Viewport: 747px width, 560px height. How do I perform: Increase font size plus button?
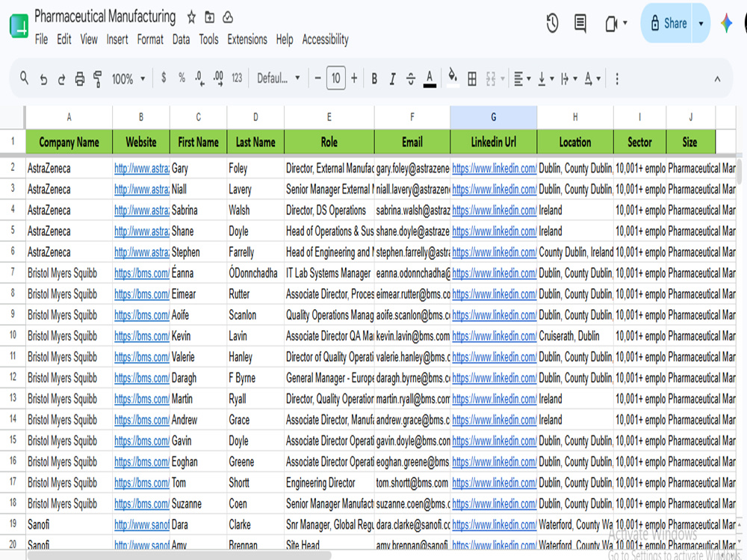(354, 78)
